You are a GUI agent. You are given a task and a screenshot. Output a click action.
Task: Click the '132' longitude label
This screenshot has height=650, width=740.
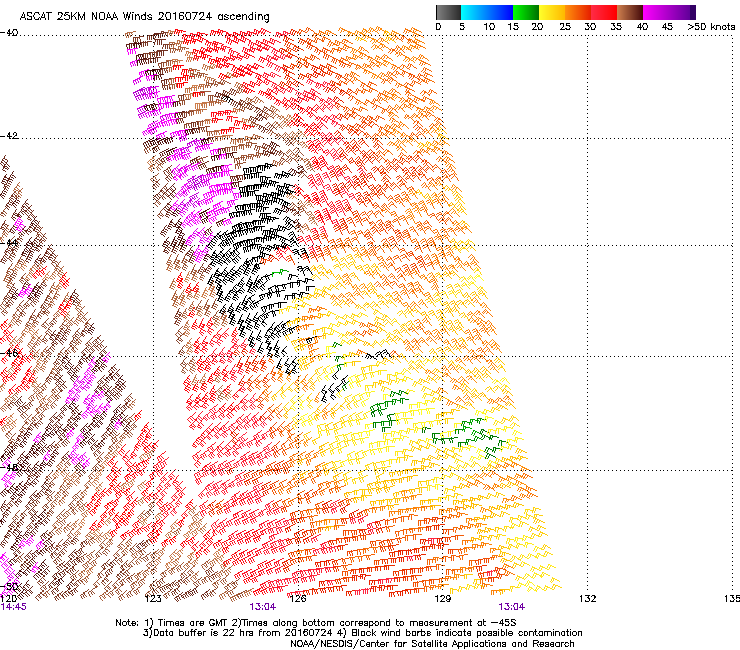coord(588,599)
